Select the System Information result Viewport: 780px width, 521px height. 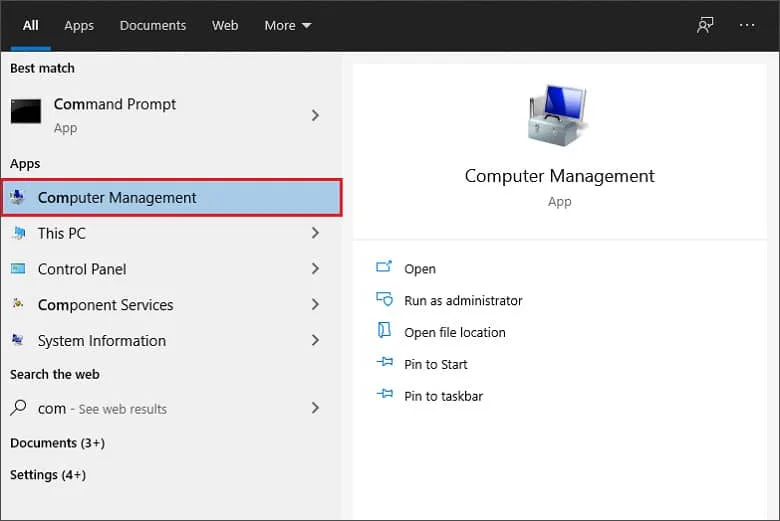tap(171, 340)
